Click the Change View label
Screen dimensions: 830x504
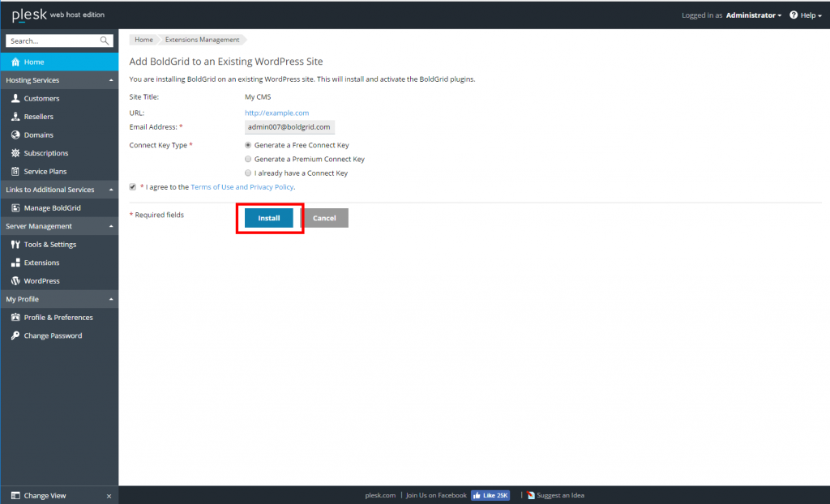(45, 496)
